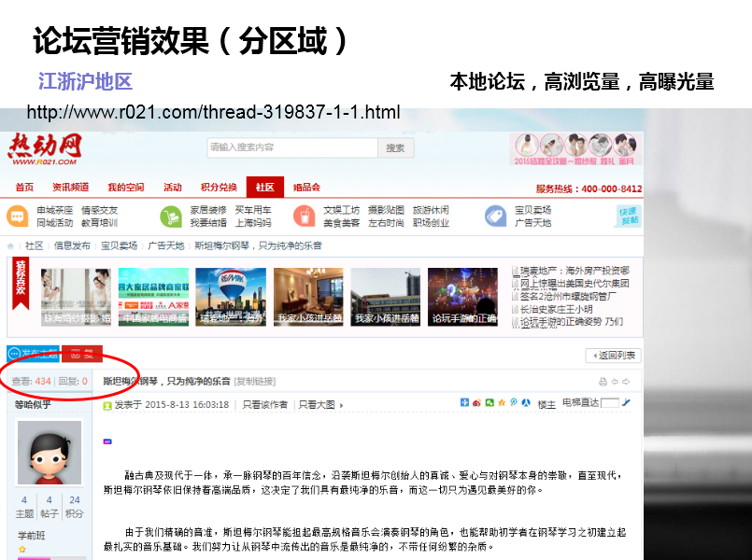Click the 买车用车 forum link
752x560 pixels.
point(253,210)
